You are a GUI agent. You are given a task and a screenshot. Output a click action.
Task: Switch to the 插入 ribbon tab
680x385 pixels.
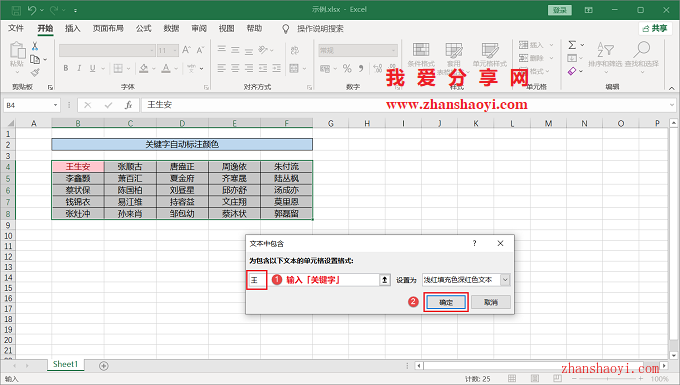pos(72,28)
